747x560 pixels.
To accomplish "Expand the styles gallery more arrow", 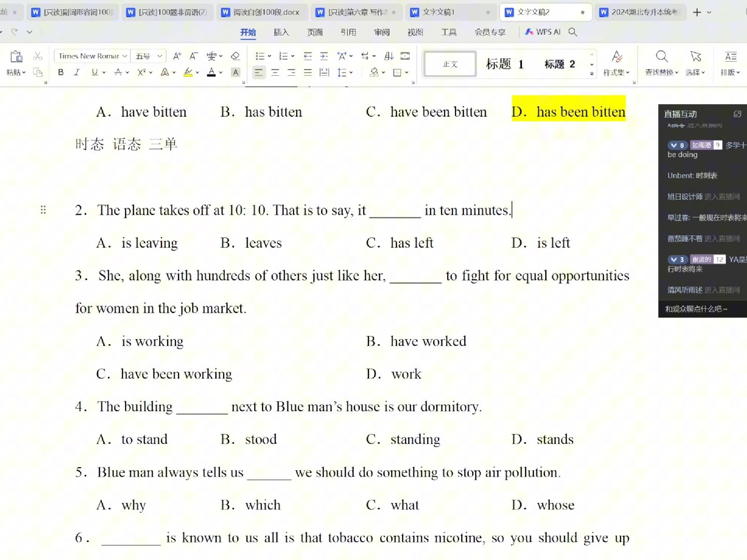I will (x=592, y=74).
